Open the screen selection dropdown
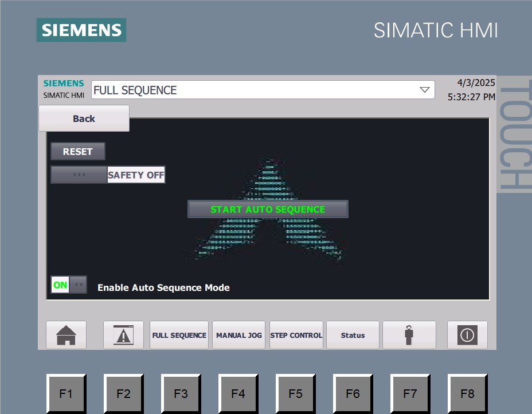Screen dimensions: 532x414 click(x=424, y=90)
